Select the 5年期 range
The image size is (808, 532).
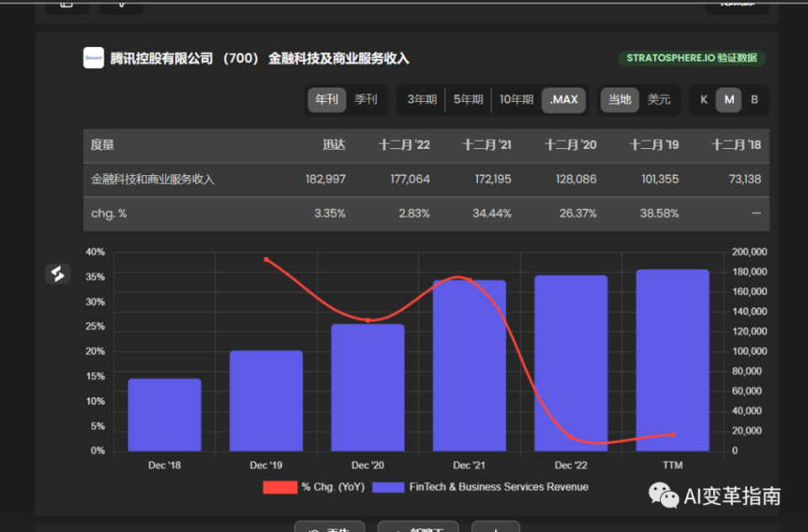pos(468,99)
